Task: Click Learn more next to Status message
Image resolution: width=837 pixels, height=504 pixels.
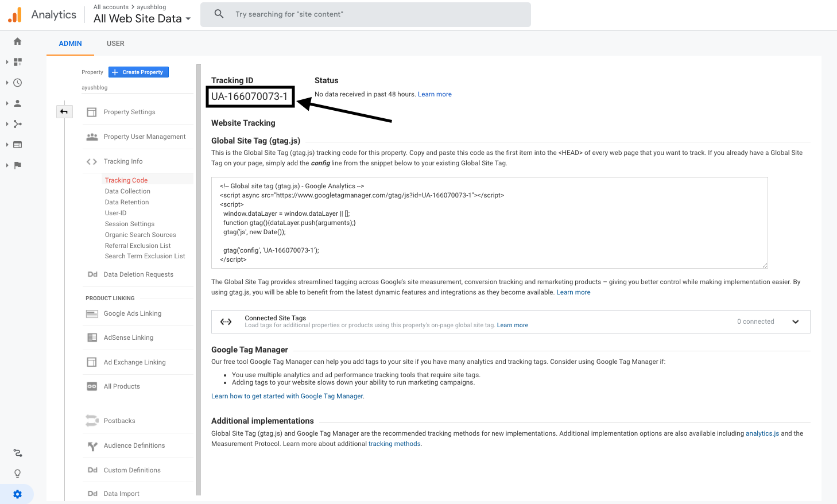Action: [x=435, y=94]
